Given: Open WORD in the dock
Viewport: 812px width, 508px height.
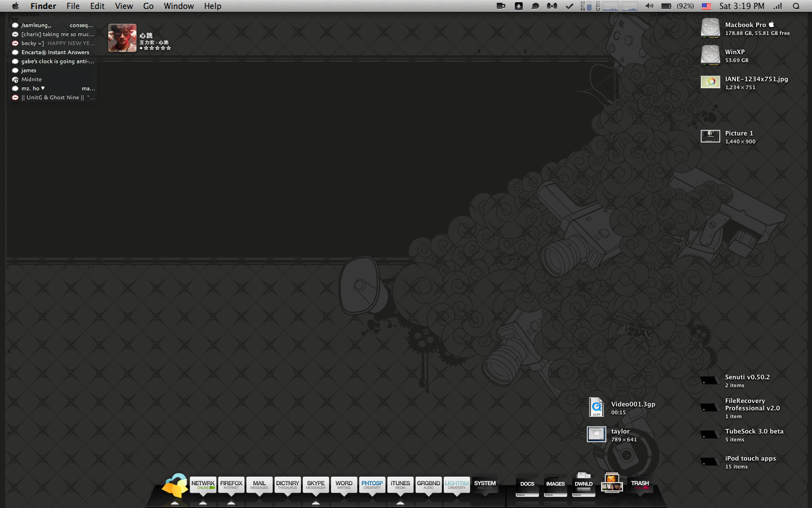Looking at the screenshot, I should coord(344,485).
